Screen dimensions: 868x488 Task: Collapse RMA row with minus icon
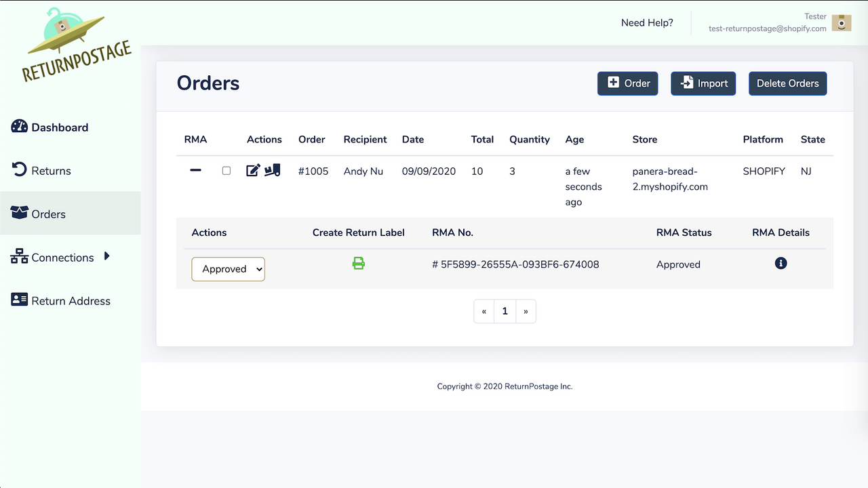pos(195,171)
